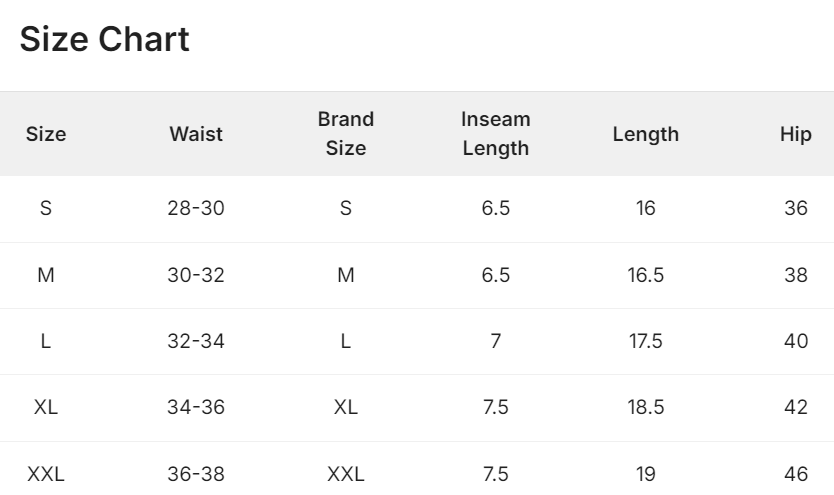Click the Hip column header
834x495 pixels.
(796, 134)
